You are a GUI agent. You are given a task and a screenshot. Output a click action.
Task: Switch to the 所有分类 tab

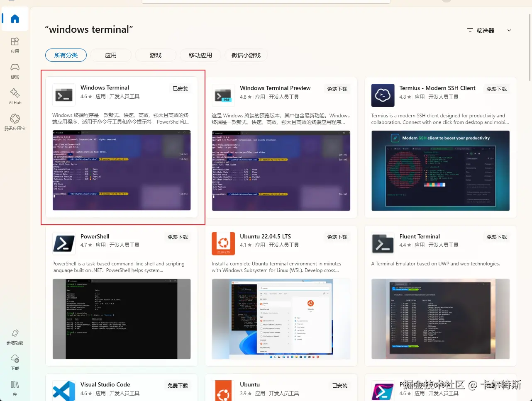(66, 55)
